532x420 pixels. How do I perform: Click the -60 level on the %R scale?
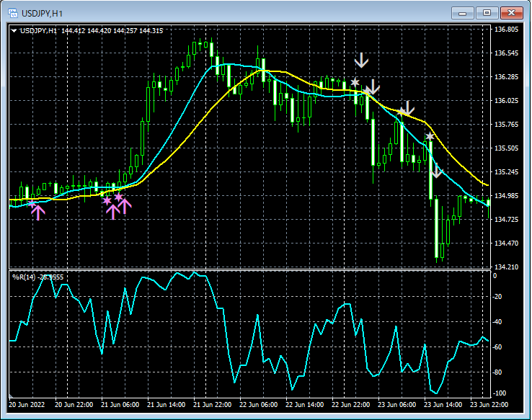point(497,347)
